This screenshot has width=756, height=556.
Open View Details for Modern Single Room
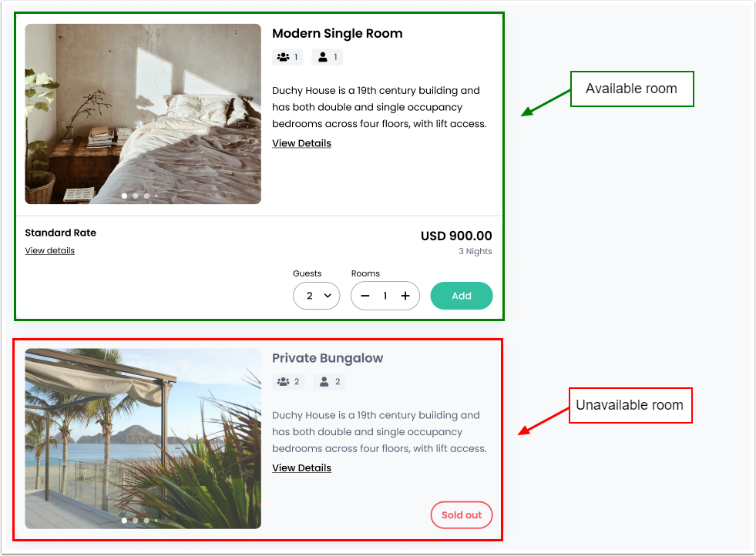301,143
